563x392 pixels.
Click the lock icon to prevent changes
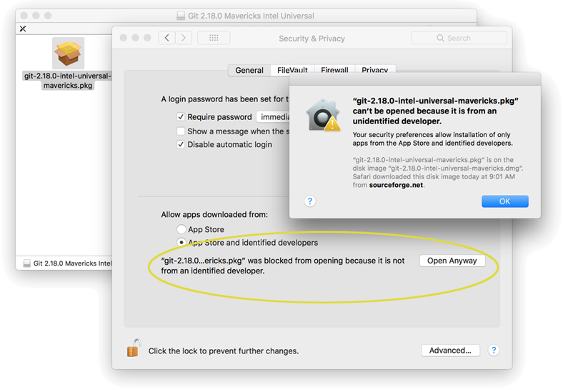click(x=134, y=348)
